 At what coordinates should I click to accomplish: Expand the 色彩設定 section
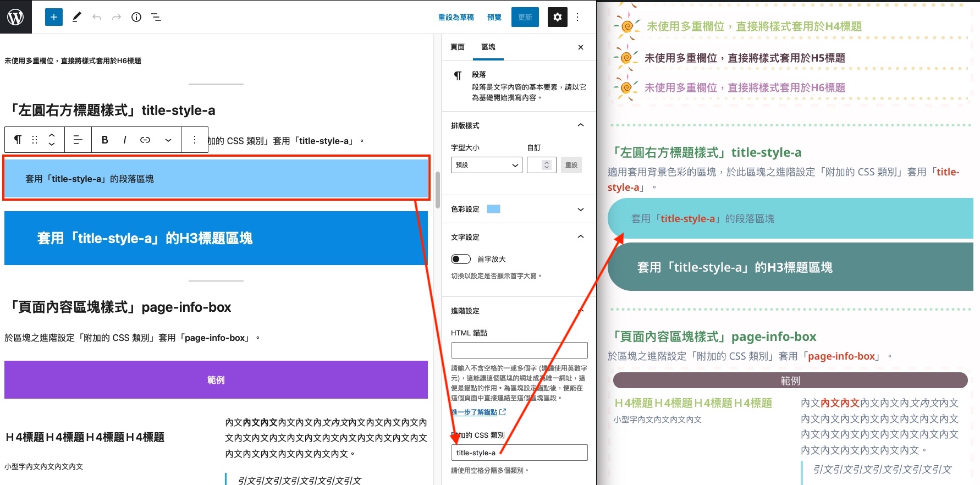tap(519, 209)
